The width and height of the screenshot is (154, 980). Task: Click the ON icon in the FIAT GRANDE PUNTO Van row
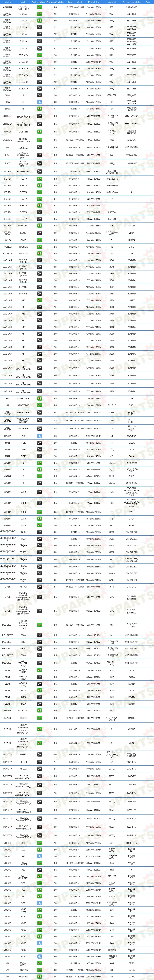pos(40,155)
